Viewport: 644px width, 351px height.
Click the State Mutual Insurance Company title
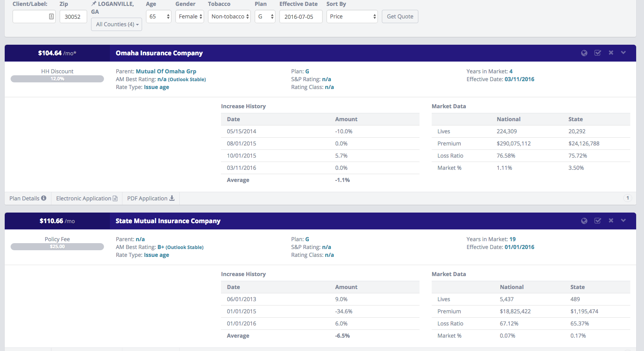point(168,221)
